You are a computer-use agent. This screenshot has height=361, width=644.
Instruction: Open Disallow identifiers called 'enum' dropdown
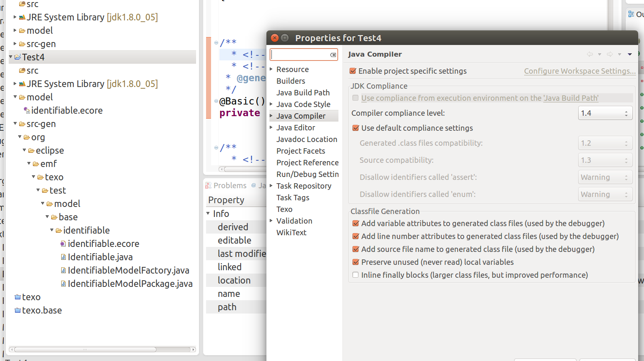(605, 194)
